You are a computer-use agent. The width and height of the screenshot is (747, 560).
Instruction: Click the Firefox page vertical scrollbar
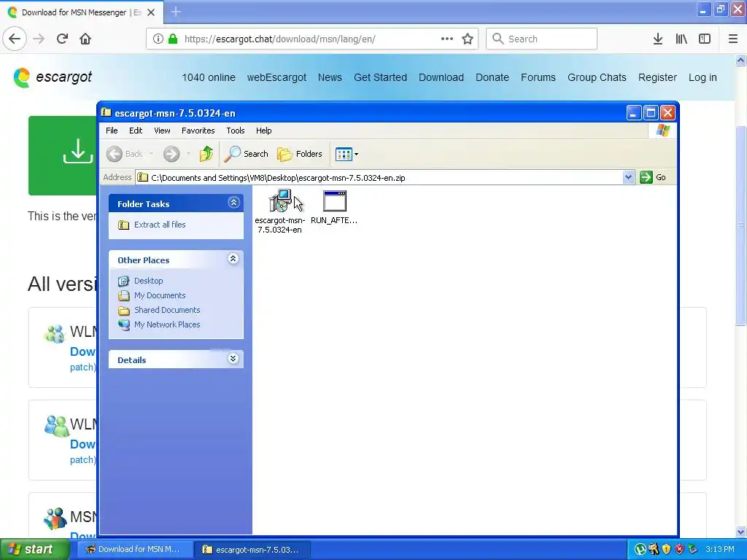741,226
